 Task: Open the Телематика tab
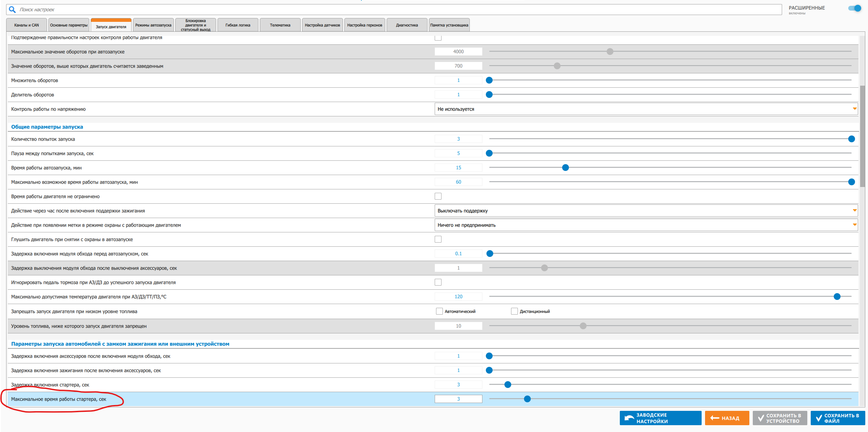(x=280, y=25)
